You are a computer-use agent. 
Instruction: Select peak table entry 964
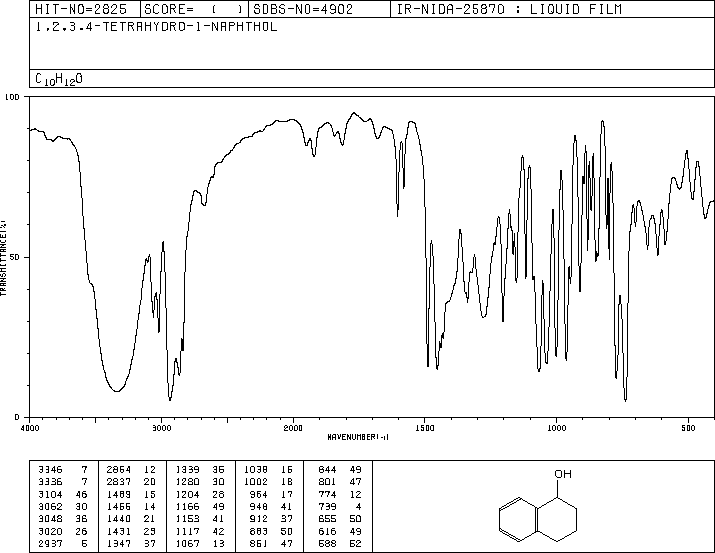pos(259,494)
